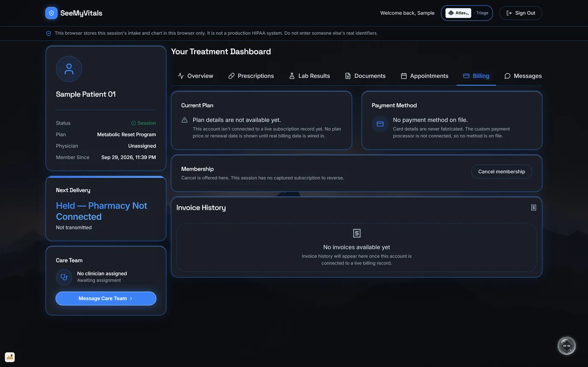The height and width of the screenshot is (367, 588).
Task: Click the Triage label in the header
Action: pyautogui.click(x=482, y=13)
